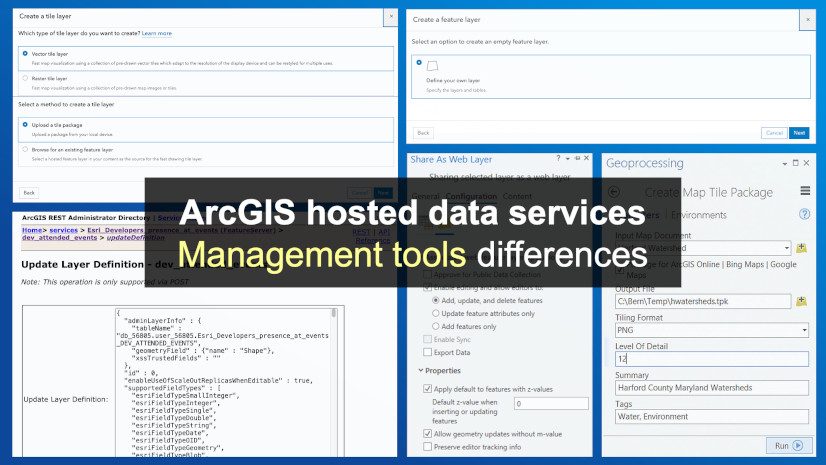826x465 pixels.
Task: Close the Geoprocessing pane
Action: [x=806, y=163]
